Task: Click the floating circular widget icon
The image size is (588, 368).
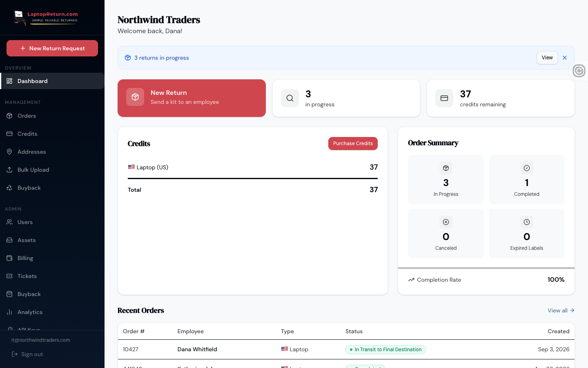Action: click(x=579, y=71)
